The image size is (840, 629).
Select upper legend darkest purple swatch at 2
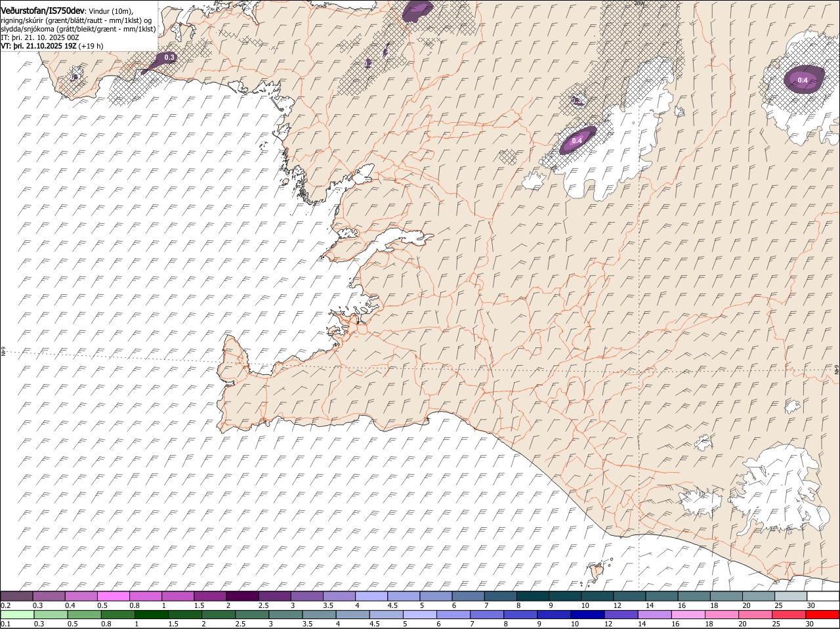pyautogui.click(x=241, y=596)
